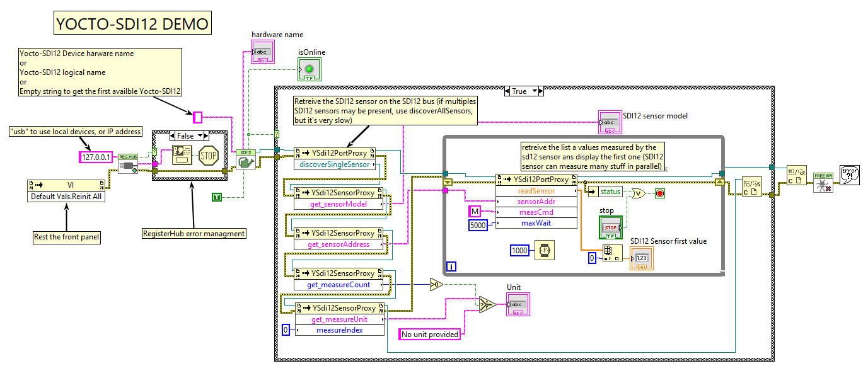This screenshot has height=378, width=868.
Task: Click the "No unit provided" string constant
Action: tap(430, 335)
